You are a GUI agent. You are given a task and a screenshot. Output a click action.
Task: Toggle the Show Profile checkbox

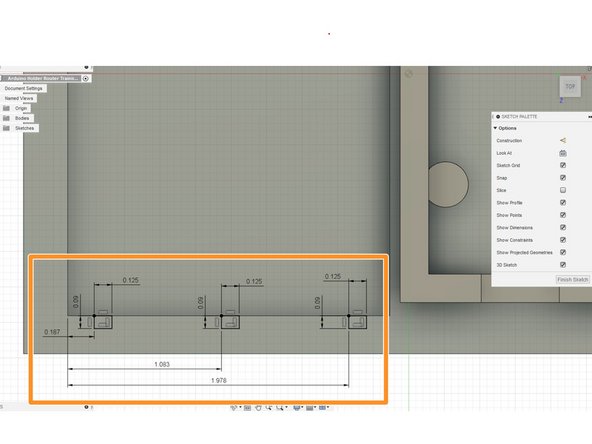point(563,203)
